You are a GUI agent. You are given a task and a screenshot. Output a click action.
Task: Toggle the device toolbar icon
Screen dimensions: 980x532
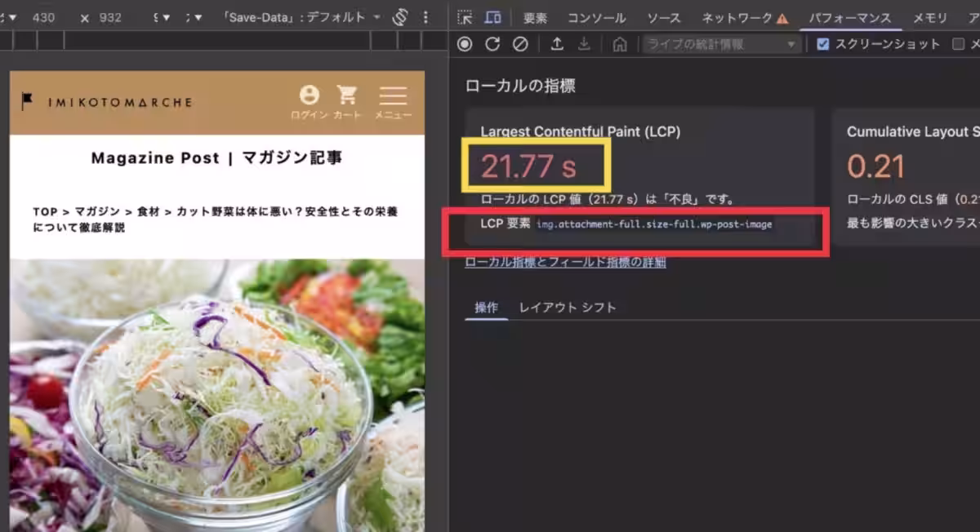click(x=492, y=17)
